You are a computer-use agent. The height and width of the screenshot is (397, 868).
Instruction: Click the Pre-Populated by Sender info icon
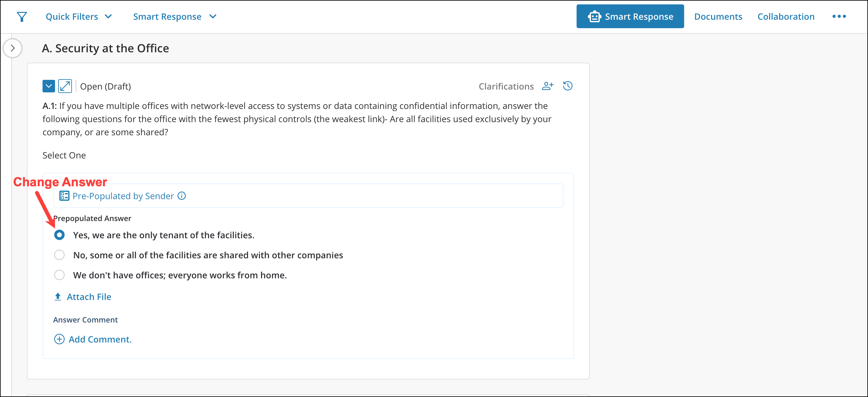click(x=182, y=196)
